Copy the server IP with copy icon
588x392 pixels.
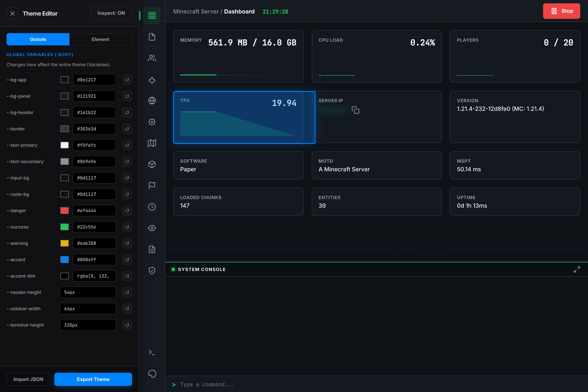point(355,110)
